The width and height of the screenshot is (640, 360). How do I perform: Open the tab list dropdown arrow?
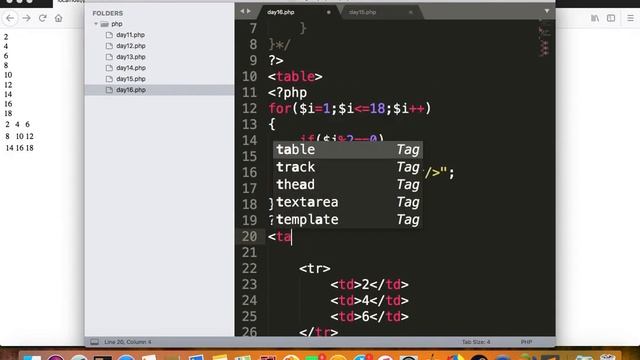tap(547, 11)
